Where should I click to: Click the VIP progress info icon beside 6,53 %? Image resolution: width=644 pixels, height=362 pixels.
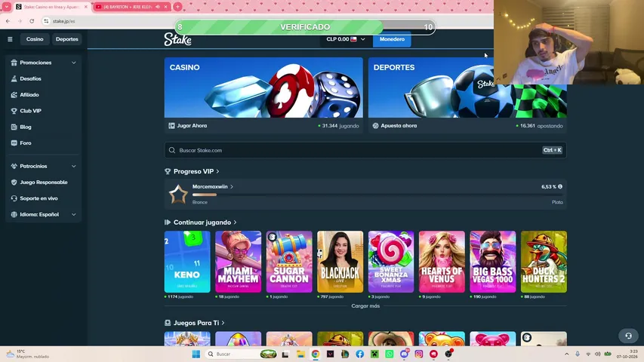[x=559, y=186]
